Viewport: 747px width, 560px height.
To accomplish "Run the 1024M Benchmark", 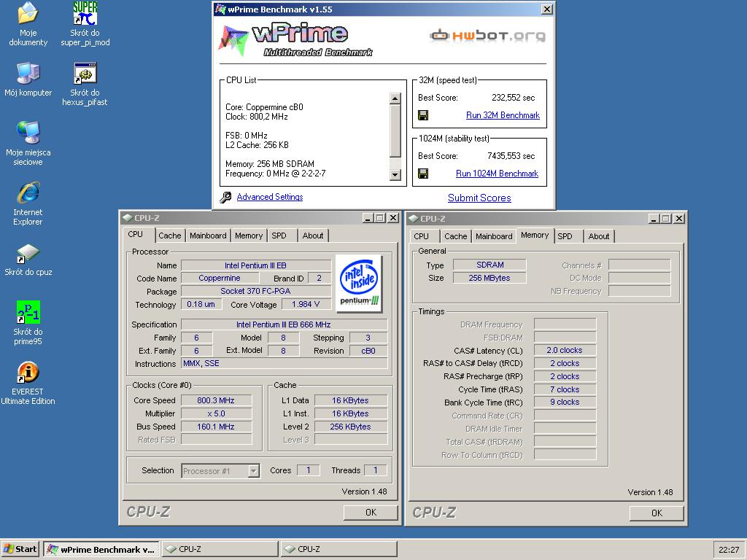I will tap(497, 174).
